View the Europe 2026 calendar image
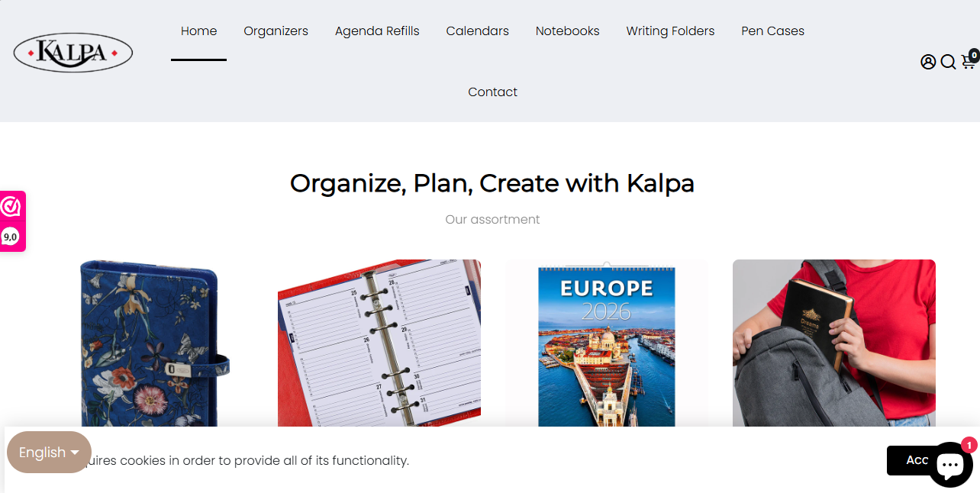 607,343
